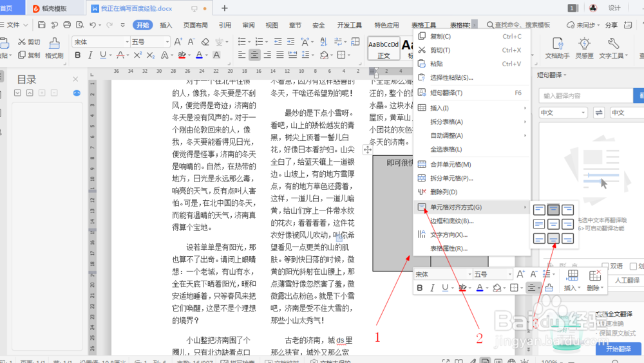Click the Cut button in ribbon

point(29,42)
